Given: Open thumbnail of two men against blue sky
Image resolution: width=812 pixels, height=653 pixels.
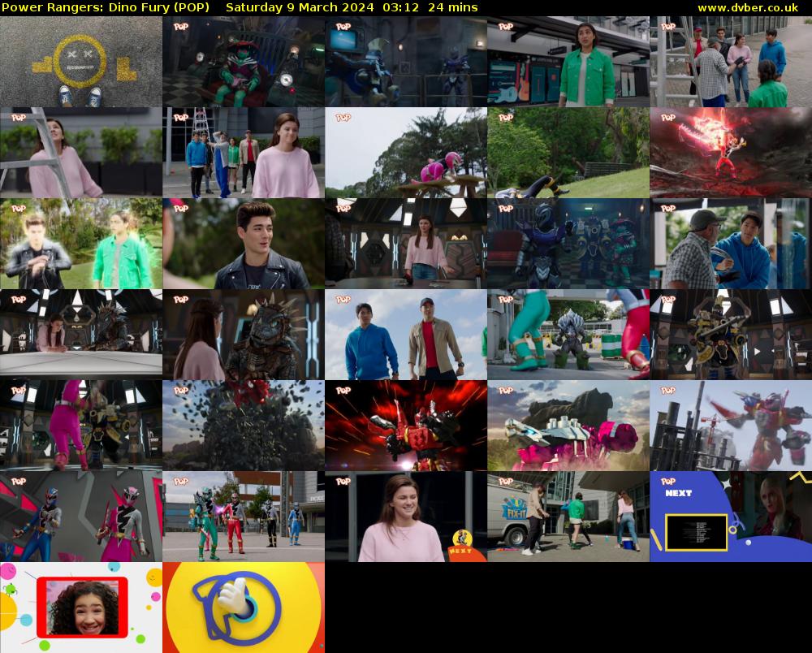Looking at the screenshot, I should tap(406, 335).
